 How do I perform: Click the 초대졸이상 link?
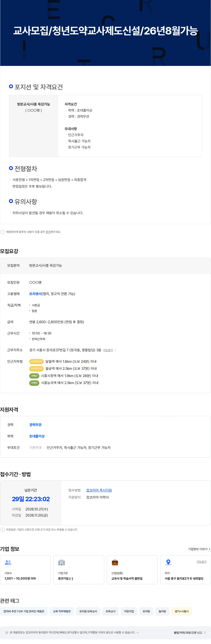[x=37, y=436]
